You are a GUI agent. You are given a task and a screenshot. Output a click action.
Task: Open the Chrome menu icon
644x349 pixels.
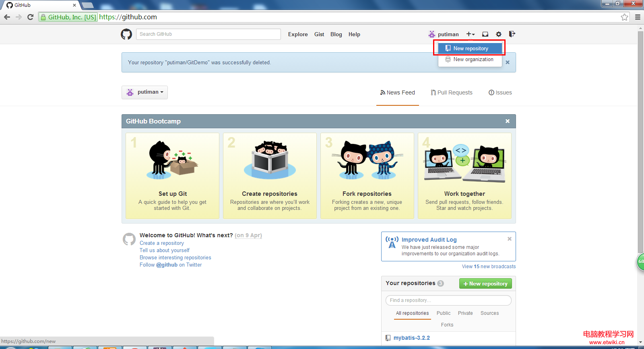[638, 17]
